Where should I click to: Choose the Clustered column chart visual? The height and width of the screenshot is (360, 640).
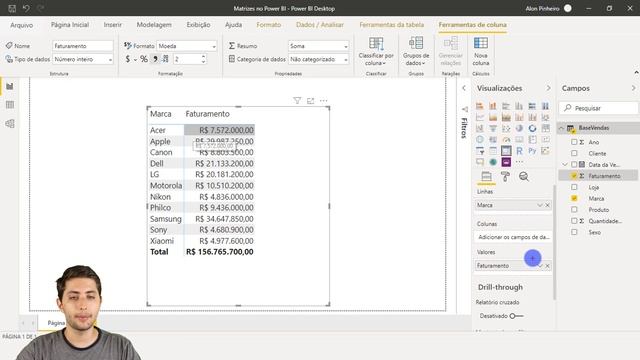[x=519, y=106]
